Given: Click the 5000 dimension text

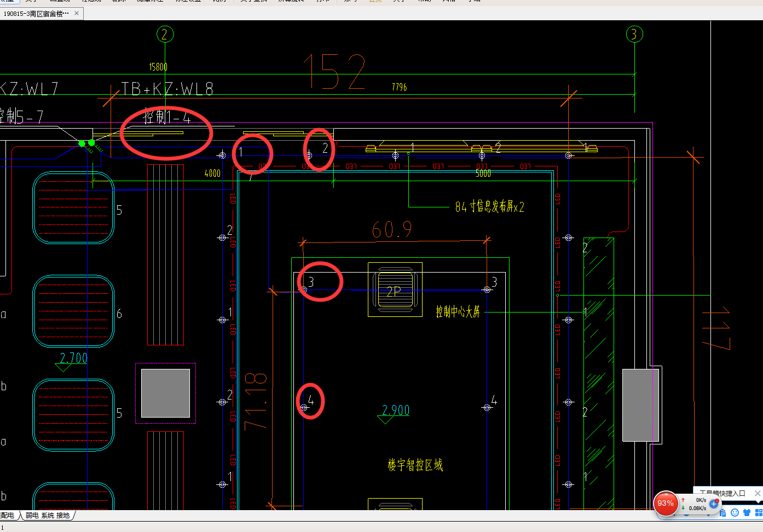Looking at the screenshot, I should (483, 174).
